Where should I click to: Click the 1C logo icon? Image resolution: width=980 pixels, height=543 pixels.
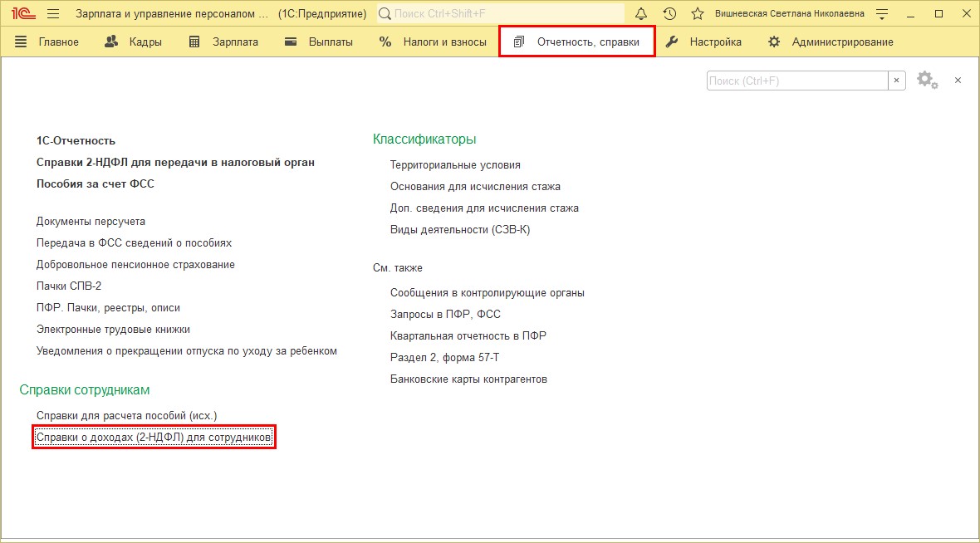tap(23, 13)
